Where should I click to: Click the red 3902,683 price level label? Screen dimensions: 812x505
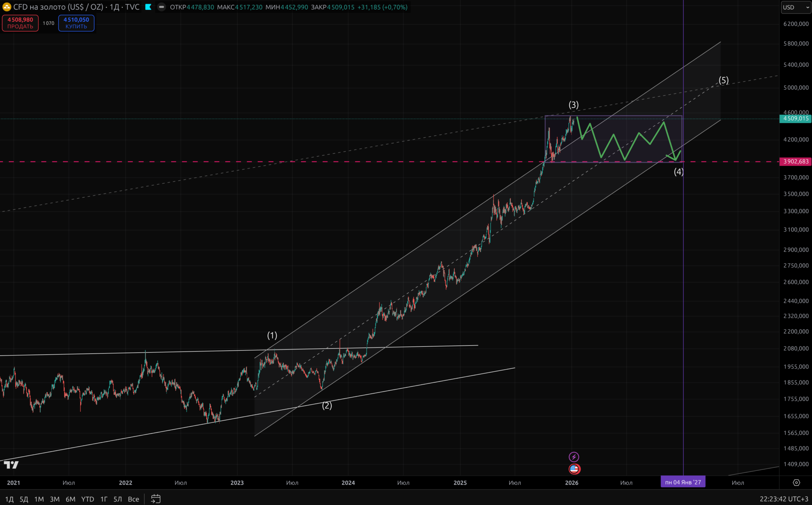point(795,161)
